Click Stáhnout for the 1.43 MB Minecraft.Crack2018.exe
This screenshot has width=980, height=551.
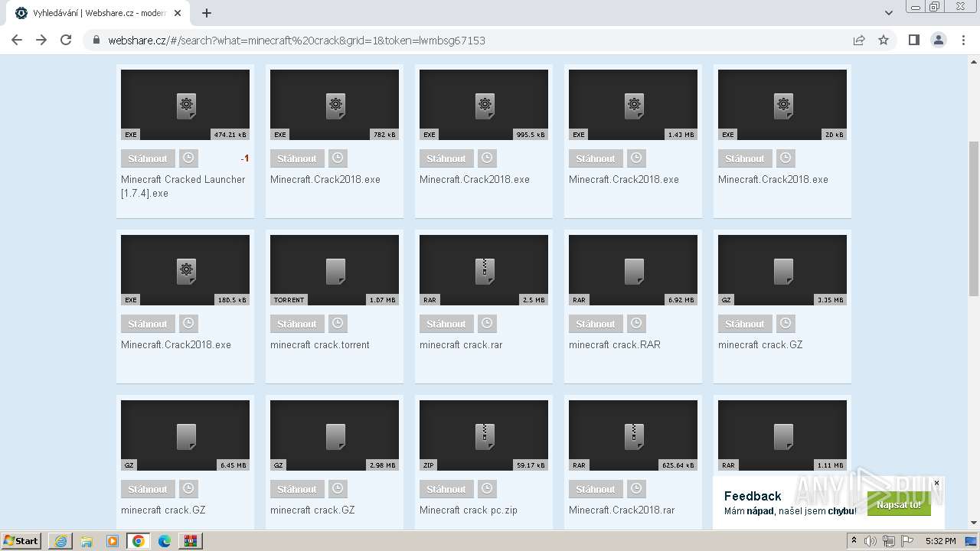tap(596, 158)
